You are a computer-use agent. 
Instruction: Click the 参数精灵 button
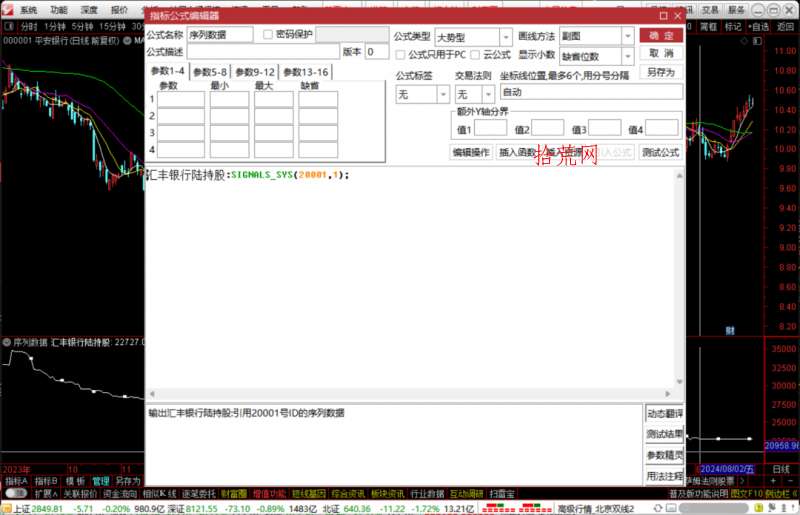tap(664, 455)
